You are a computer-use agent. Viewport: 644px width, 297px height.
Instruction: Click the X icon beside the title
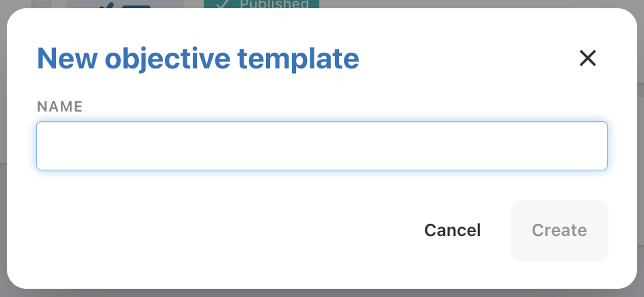tap(588, 58)
